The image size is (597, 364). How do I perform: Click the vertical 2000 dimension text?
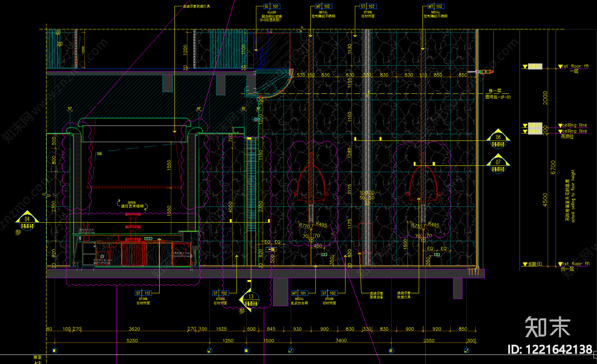click(545, 98)
